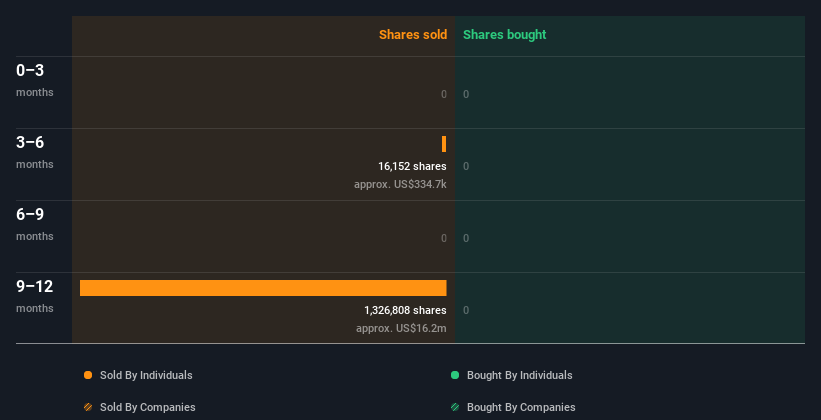The height and width of the screenshot is (420, 821).
Task: Toggle the Bought By Individuals legend label
Action: [519, 375]
